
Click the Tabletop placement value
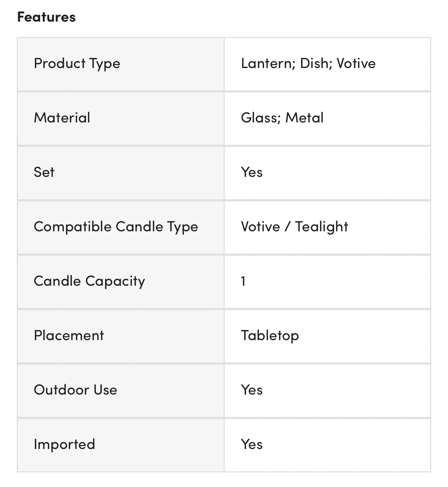click(270, 336)
